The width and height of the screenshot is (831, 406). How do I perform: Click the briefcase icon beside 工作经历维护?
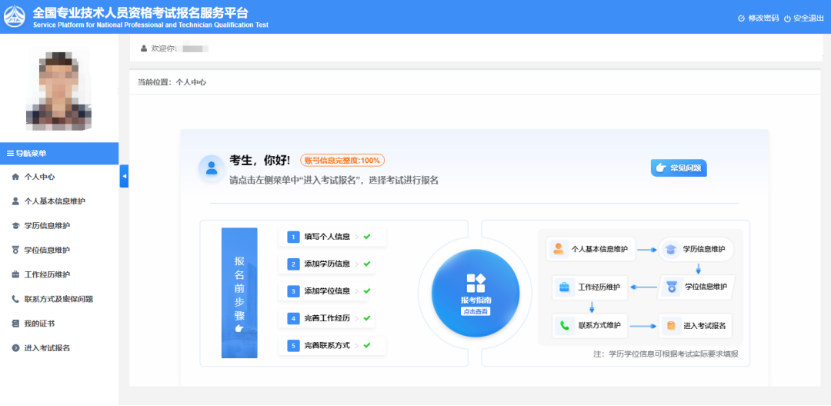coord(15,274)
